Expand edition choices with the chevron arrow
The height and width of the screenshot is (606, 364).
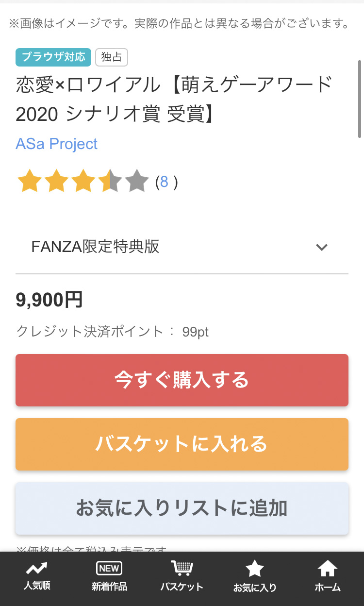click(x=322, y=247)
